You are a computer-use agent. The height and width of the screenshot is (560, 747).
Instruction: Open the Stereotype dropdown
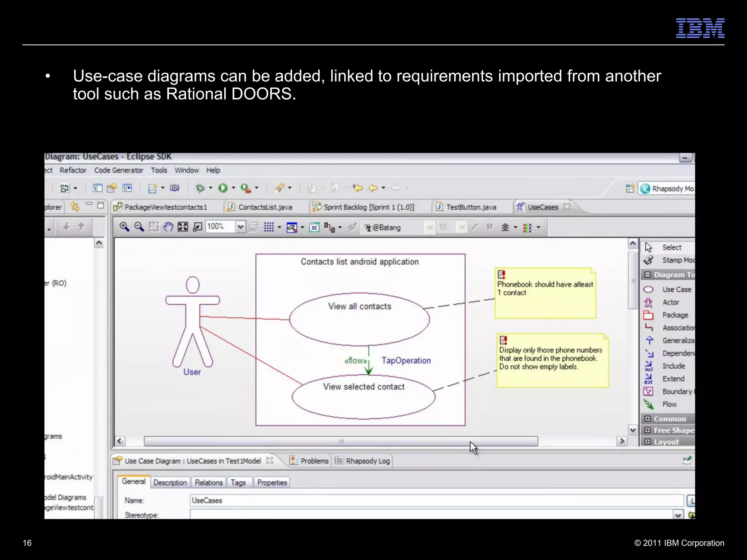[678, 515]
